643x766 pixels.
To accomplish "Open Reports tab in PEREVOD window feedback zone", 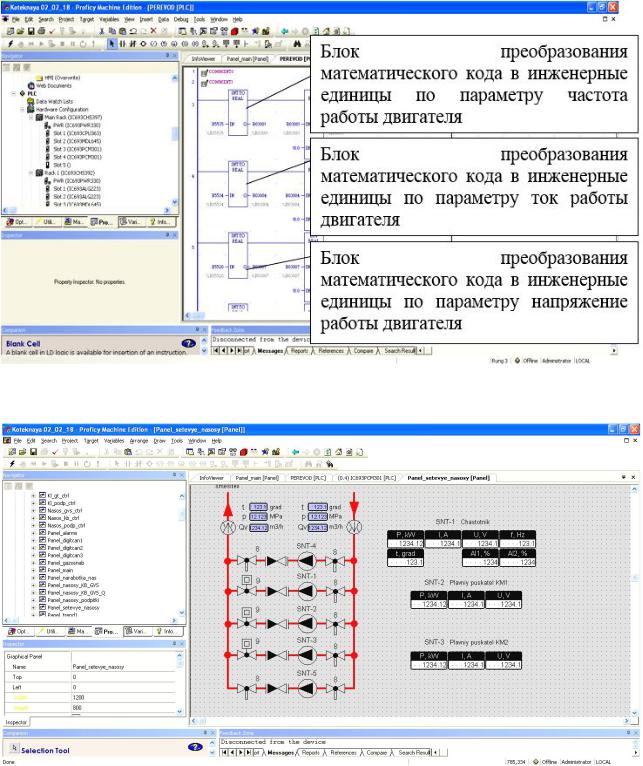I will pyautogui.click(x=299, y=351).
